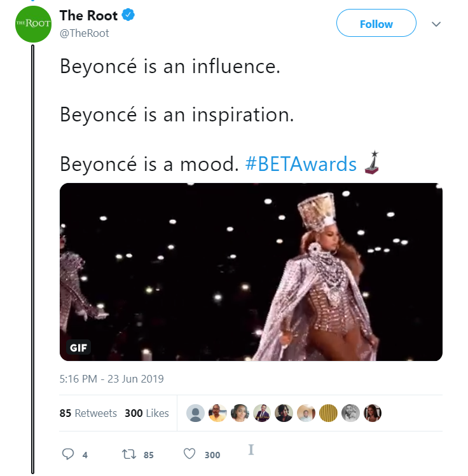Click the gold striped liker avatar

(x=328, y=413)
